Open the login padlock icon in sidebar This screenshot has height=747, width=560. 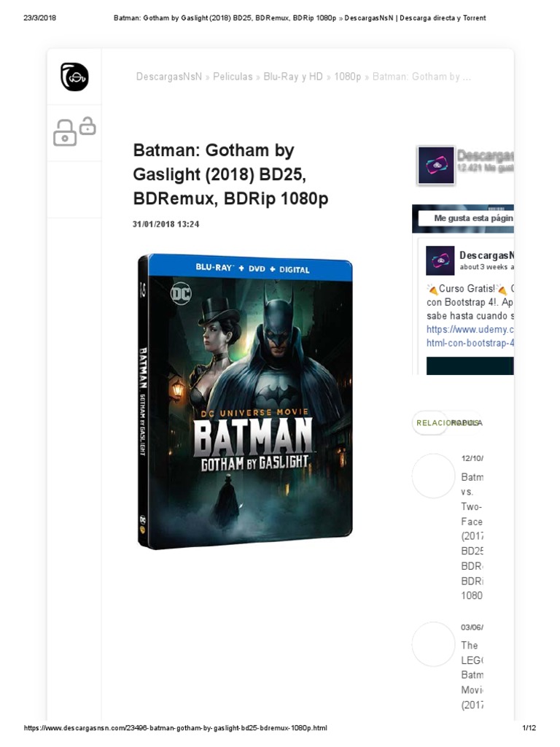coord(74,131)
